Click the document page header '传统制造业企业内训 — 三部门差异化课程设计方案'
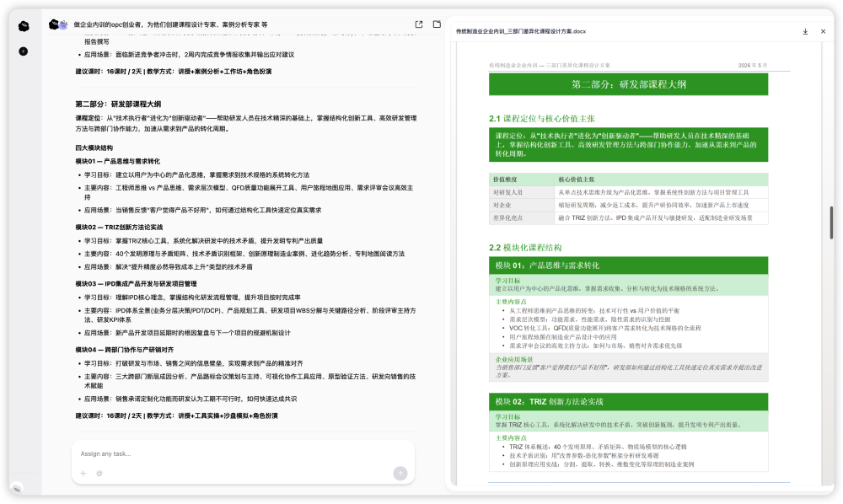843x504 pixels. pos(550,66)
